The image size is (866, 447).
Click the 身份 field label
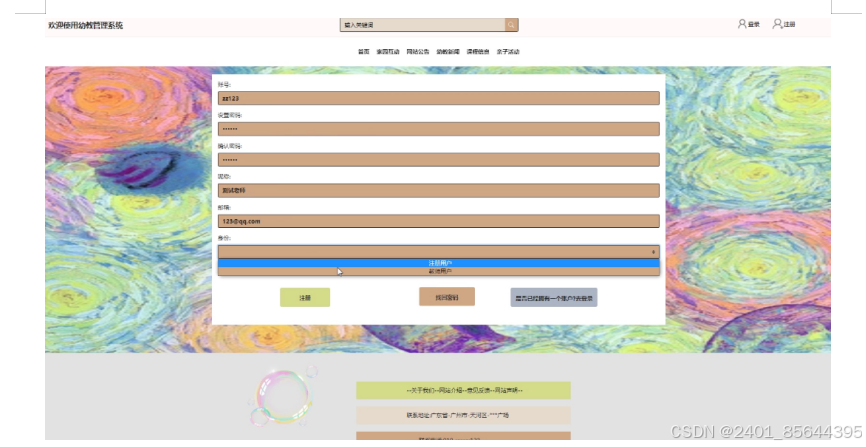(224, 238)
